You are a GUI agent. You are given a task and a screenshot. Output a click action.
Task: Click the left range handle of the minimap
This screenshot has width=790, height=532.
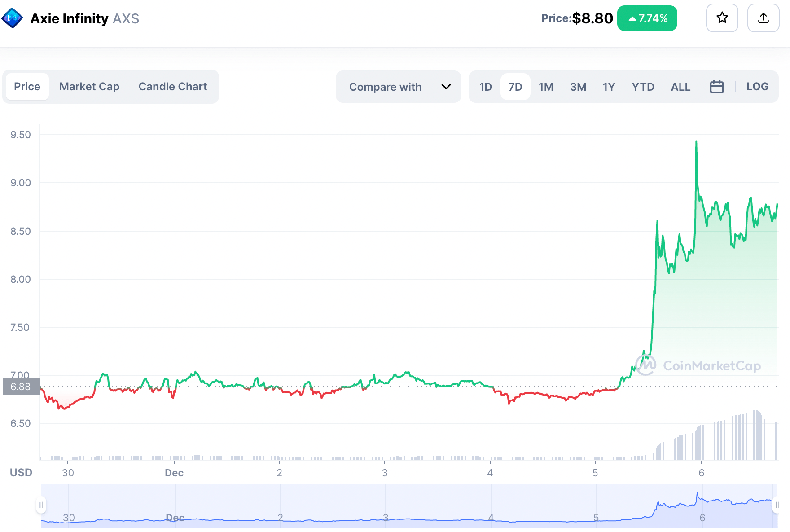pos(41,504)
